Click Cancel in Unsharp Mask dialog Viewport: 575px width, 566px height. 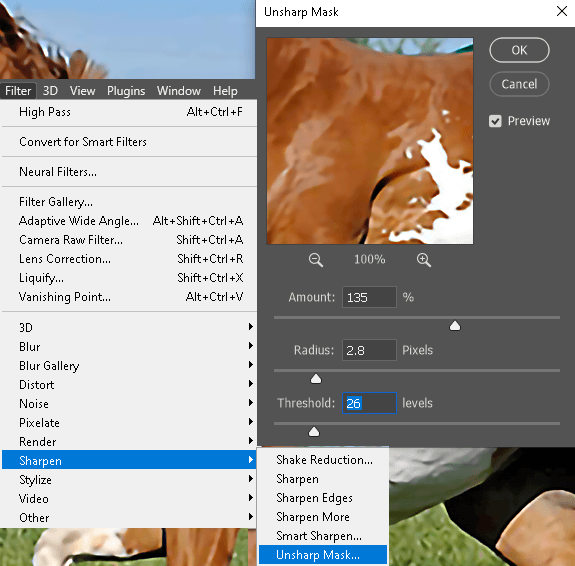pos(519,84)
